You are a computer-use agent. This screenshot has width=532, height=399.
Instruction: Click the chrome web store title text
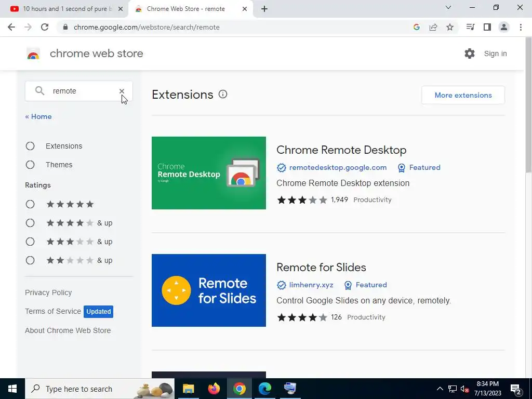[x=96, y=54]
